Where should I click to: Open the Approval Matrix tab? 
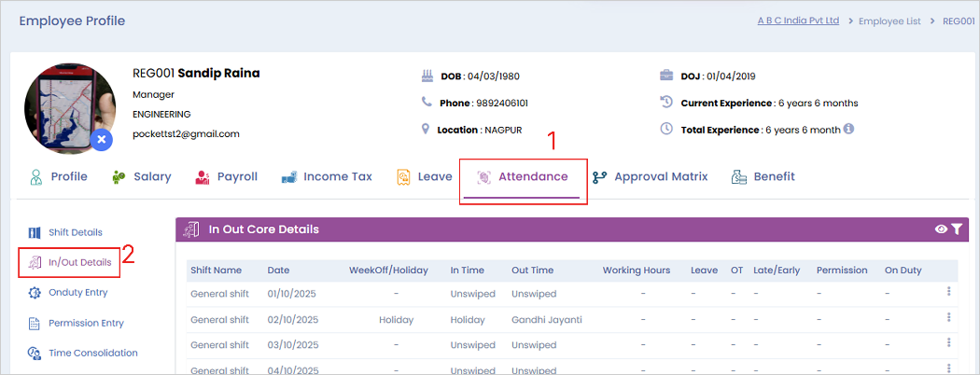(650, 176)
